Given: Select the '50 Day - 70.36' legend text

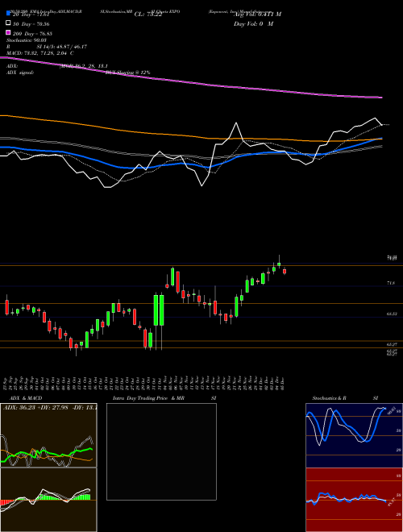Looking at the screenshot, I should click(31, 23).
